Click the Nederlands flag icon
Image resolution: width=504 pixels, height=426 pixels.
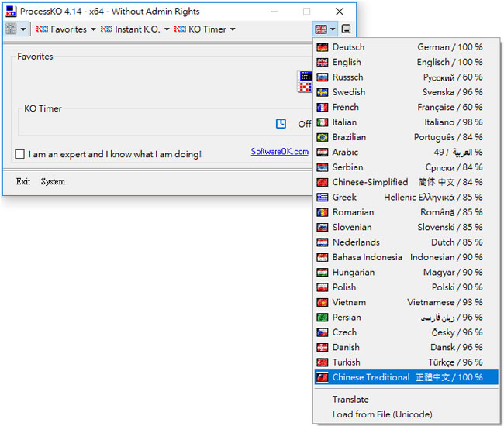(322, 242)
